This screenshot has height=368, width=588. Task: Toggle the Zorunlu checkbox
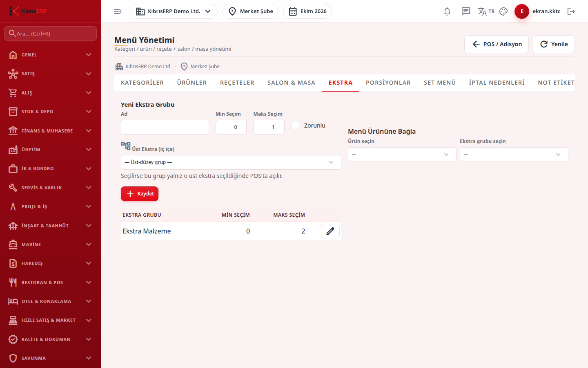click(x=295, y=126)
